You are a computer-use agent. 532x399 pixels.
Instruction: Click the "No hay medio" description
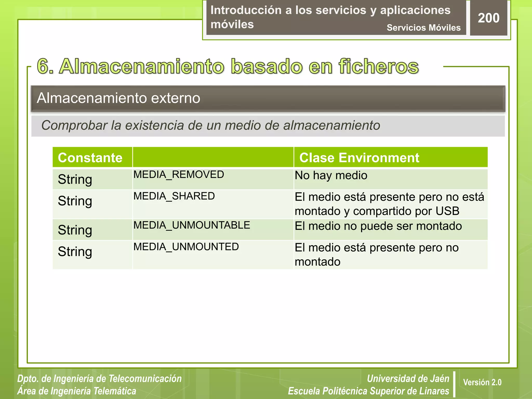click(x=391, y=179)
